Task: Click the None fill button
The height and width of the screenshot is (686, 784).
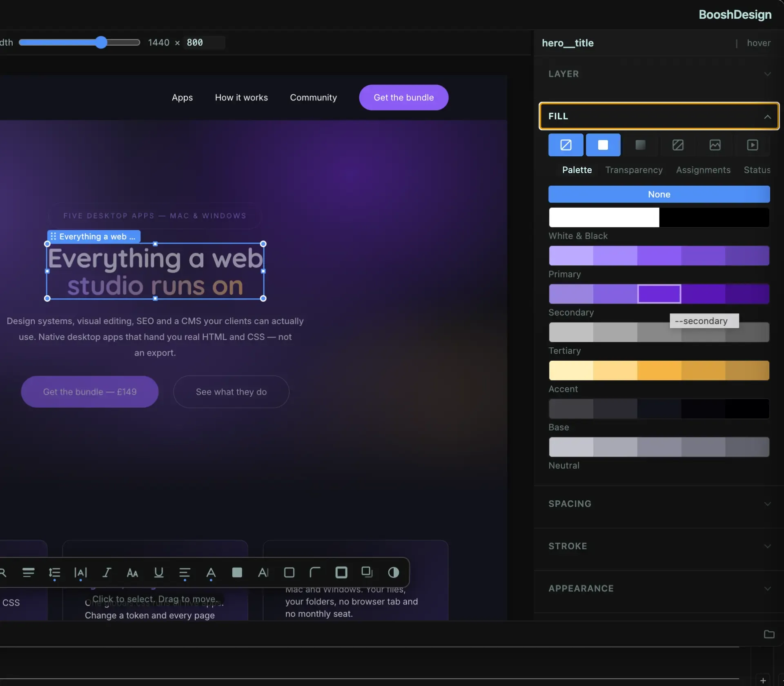Action: coord(659,194)
